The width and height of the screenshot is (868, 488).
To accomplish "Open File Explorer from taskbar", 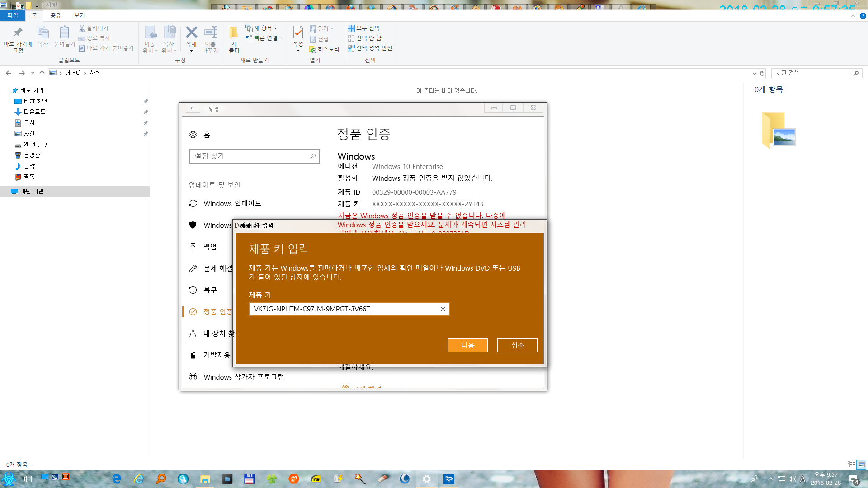I will [x=205, y=479].
